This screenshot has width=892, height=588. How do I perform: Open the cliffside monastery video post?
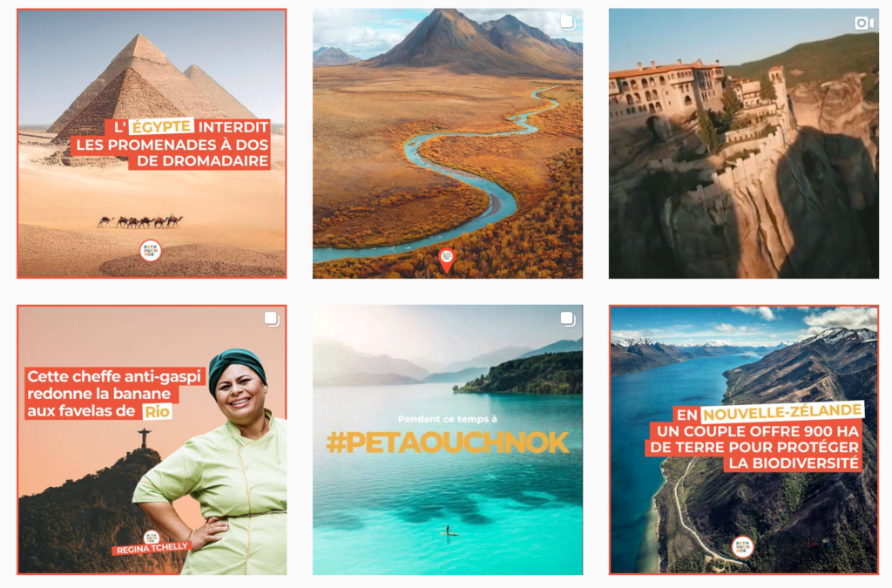(x=744, y=144)
